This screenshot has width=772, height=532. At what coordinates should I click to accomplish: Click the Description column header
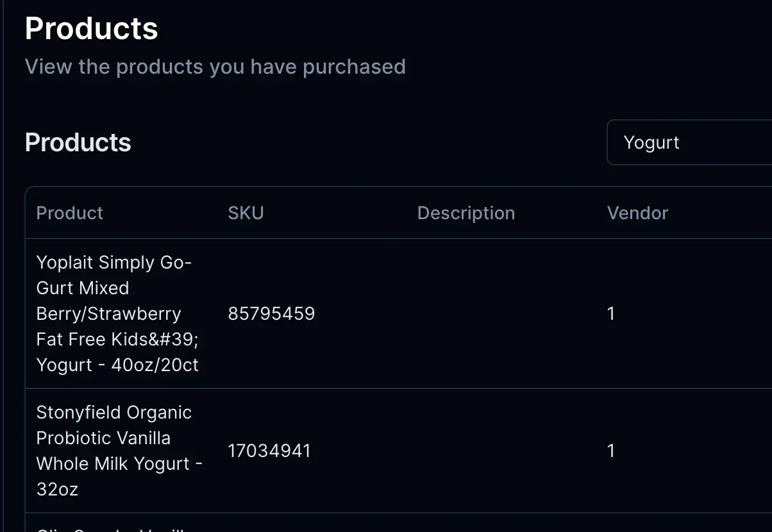click(466, 213)
